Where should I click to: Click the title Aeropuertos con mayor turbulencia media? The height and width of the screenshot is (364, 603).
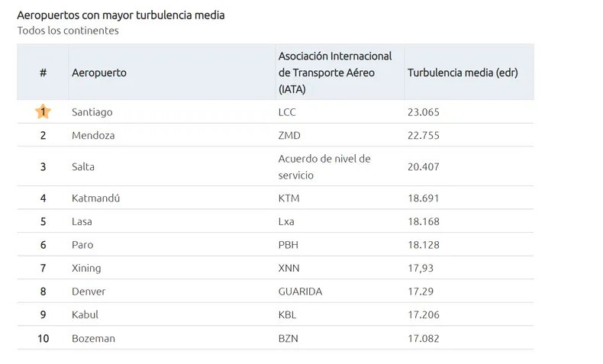[x=121, y=15]
